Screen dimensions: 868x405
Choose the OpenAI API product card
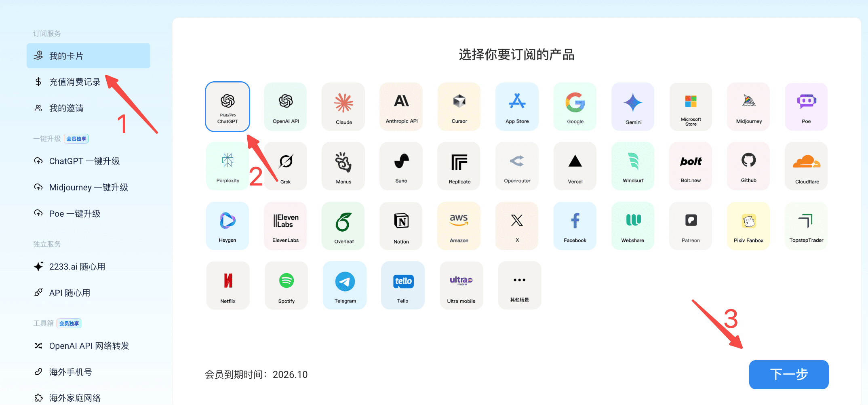(x=286, y=107)
